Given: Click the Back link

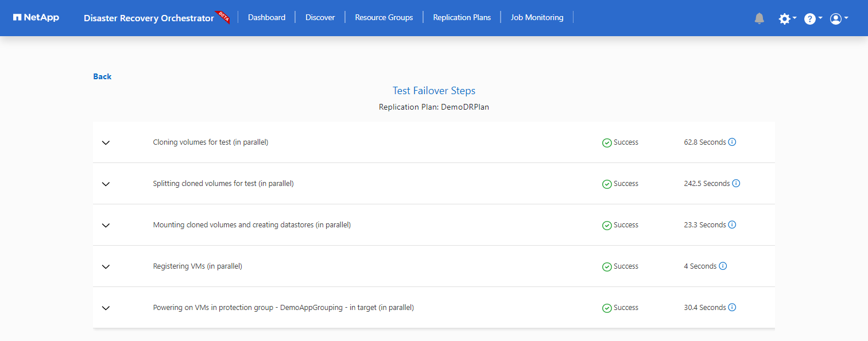Looking at the screenshot, I should (102, 76).
